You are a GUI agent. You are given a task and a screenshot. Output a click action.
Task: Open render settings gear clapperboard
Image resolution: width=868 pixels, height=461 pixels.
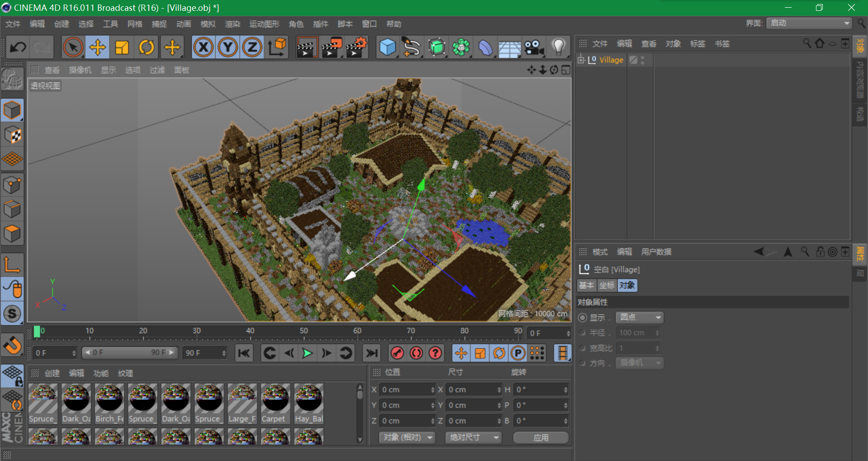[356, 47]
